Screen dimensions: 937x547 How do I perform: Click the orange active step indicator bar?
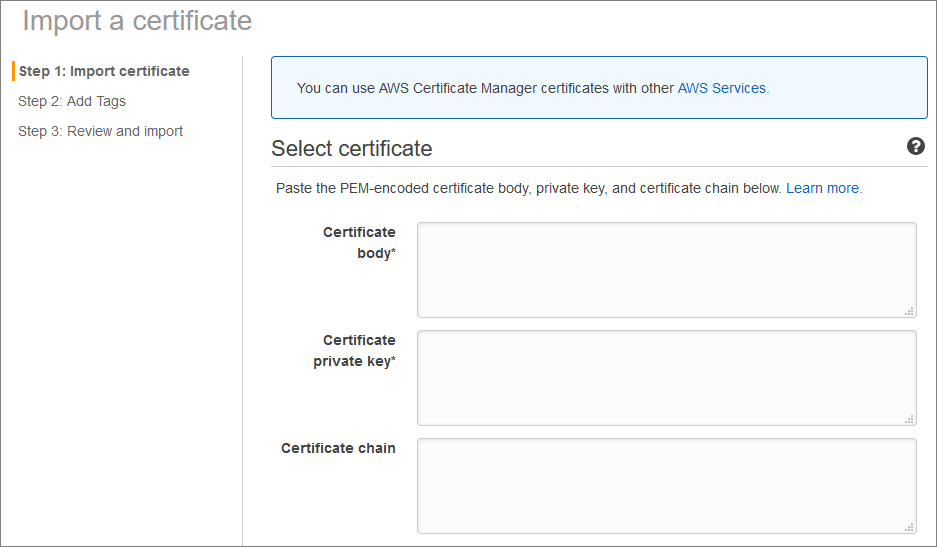tap(13, 71)
